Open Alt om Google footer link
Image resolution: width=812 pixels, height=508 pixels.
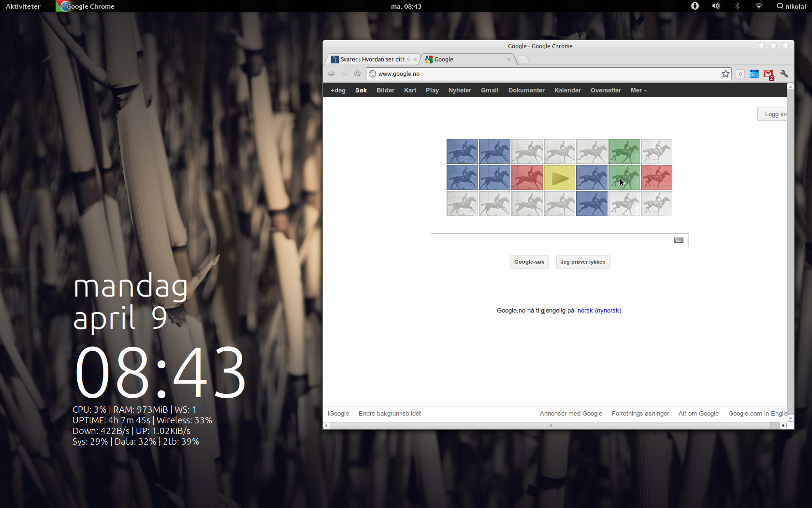pyautogui.click(x=698, y=414)
